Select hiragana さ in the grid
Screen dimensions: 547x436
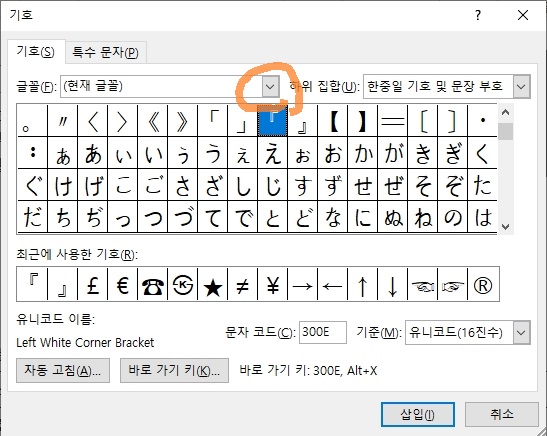point(182,185)
